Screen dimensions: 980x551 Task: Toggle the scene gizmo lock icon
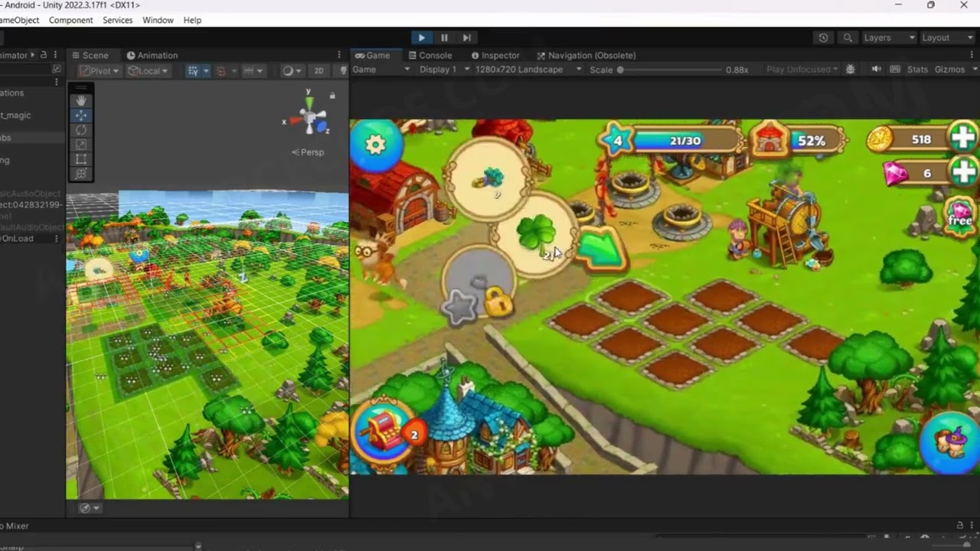click(x=332, y=96)
